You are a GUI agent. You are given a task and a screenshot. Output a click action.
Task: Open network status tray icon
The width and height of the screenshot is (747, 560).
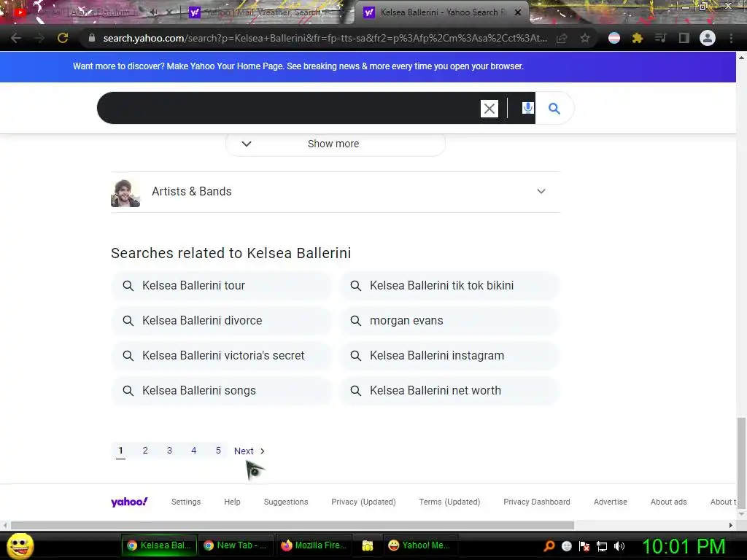tap(602, 546)
